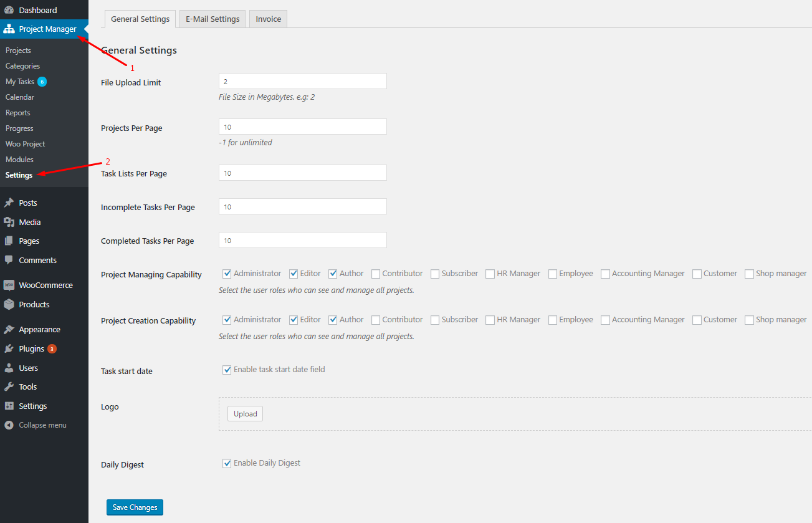Focus the Projects Per Page input
The image size is (812, 523).
click(302, 127)
